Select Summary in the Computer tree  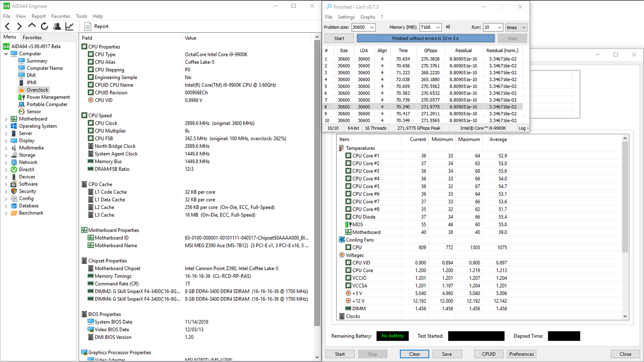(x=37, y=61)
